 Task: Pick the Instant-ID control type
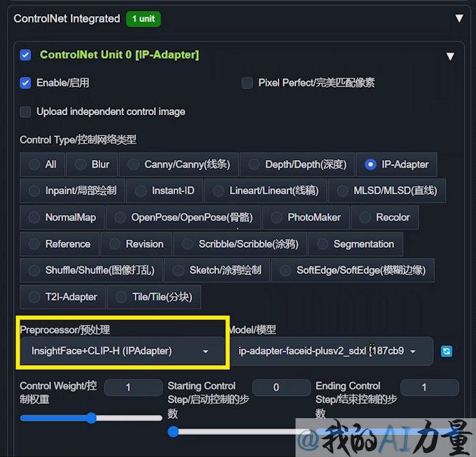pyautogui.click(x=164, y=191)
